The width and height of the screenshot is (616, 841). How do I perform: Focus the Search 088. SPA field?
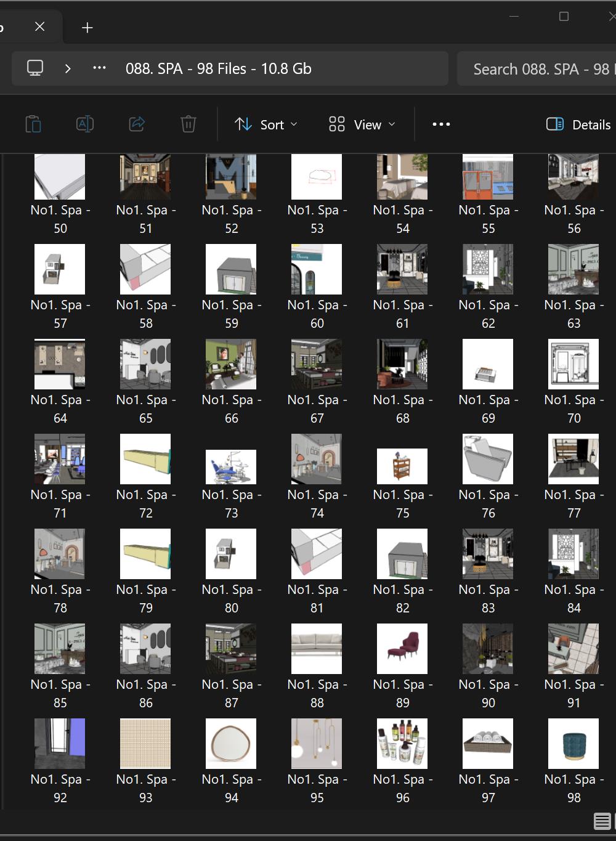(537, 69)
